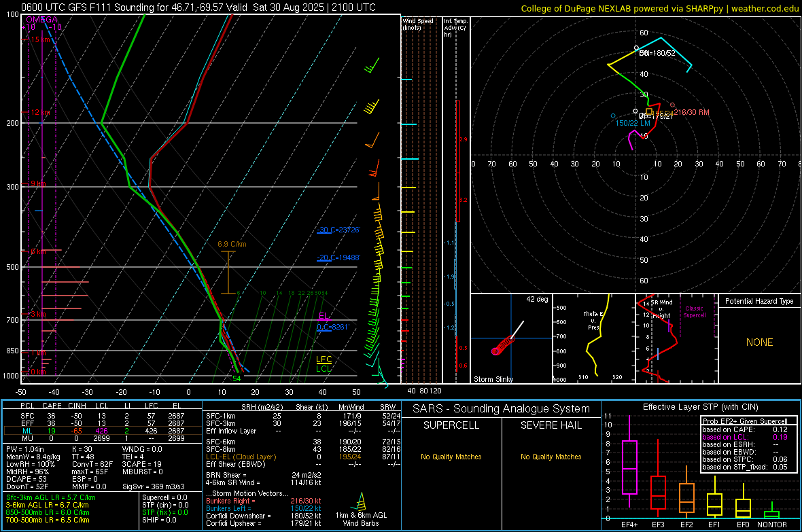
Task: Click No Quality Matches under SUPERCELL
Action: (x=451, y=457)
